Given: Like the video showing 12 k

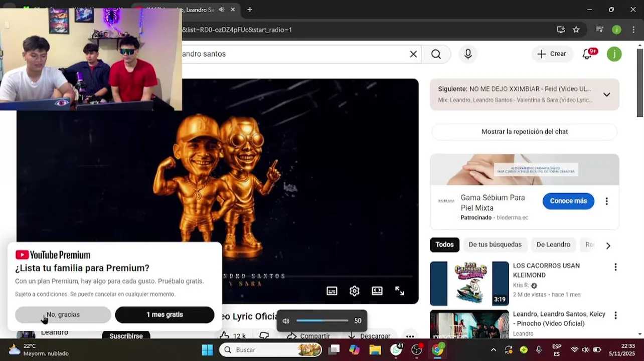Looking at the screenshot, I should tap(232, 336).
